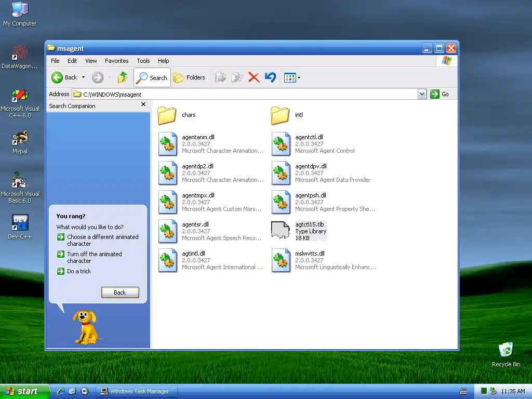532x399 pixels.
Task: Click the Safely Remove Hardware tray icon
Action: point(493,391)
